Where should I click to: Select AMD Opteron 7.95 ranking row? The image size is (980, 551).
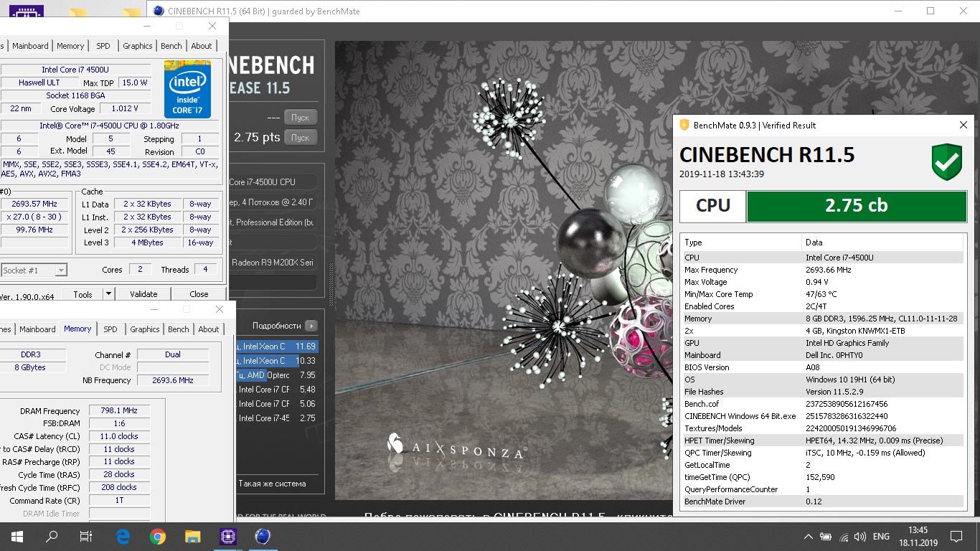(x=276, y=375)
